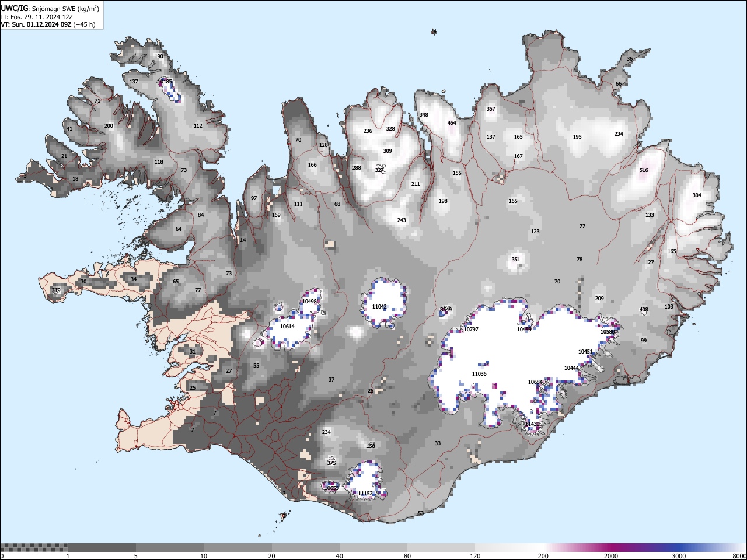Click the glacier value 10185
747x560 pixels.
click(165, 82)
